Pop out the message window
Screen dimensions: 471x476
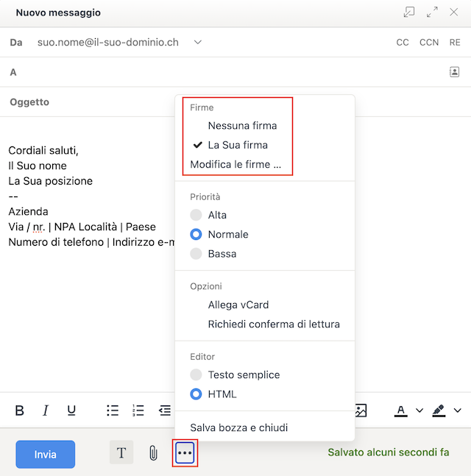coord(409,13)
